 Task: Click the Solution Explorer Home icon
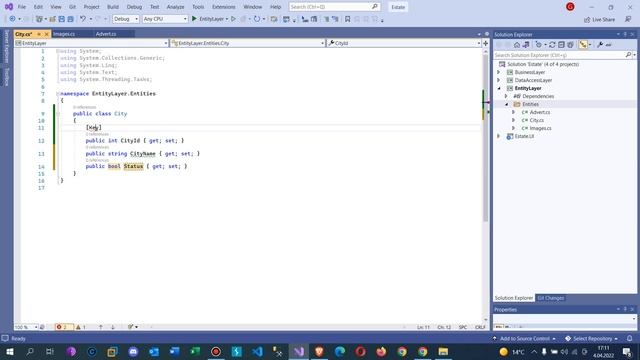tap(517, 45)
